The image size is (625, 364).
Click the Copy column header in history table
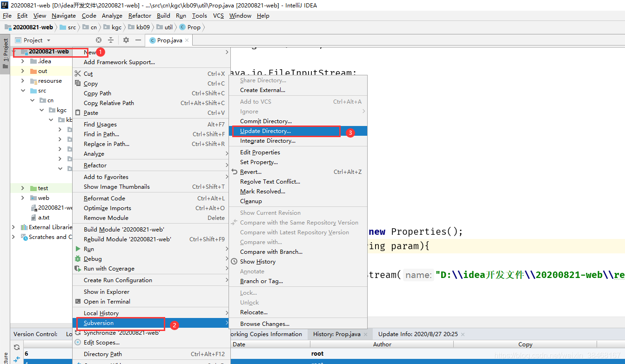[525, 344]
